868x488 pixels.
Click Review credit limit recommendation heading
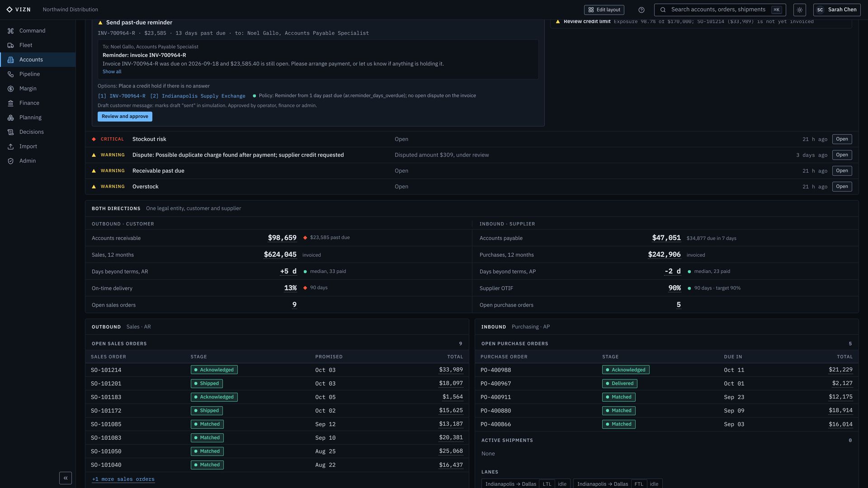click(x=587, y=21)
